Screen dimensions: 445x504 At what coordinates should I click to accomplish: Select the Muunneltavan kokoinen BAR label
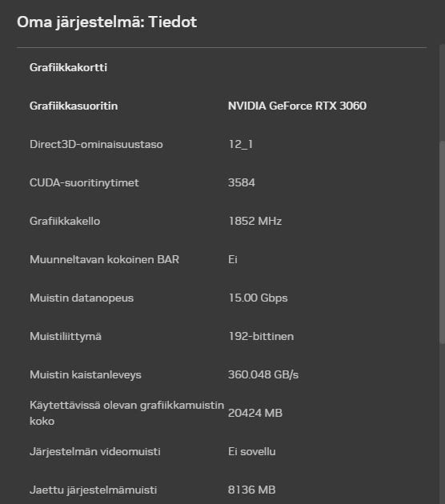tap(104, 259)
